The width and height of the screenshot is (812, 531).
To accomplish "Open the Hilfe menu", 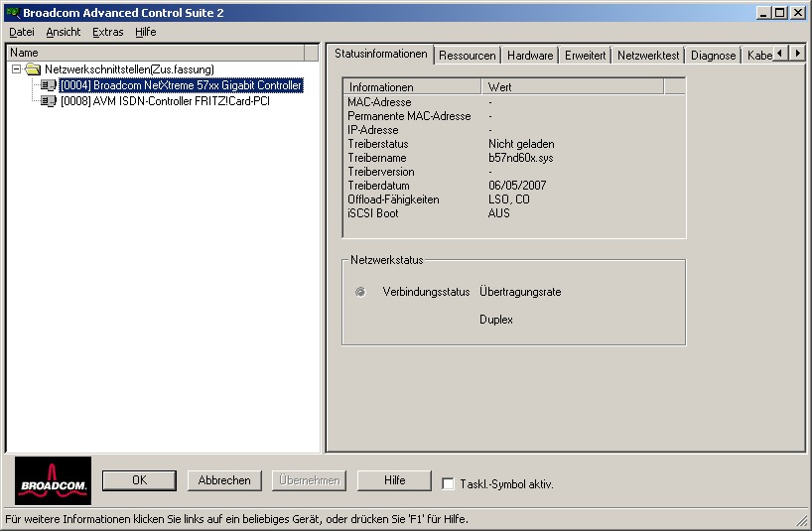I will click(146, 32).
